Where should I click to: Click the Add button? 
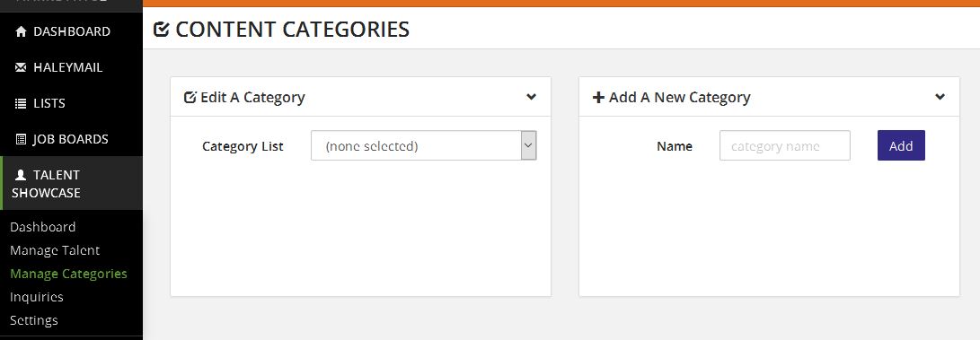tap(901, 145)
